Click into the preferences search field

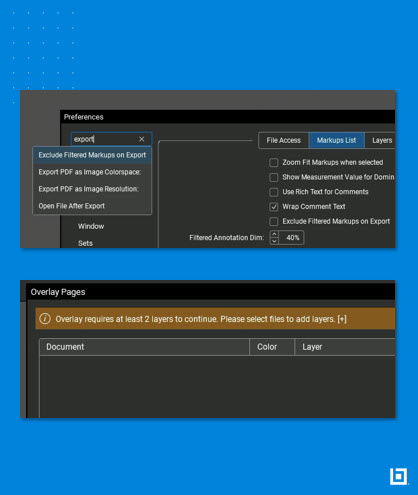tap(105, 139)
